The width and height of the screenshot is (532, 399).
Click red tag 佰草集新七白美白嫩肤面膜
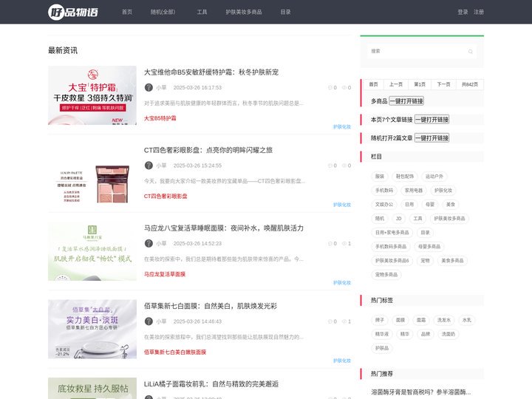[175, 352]
